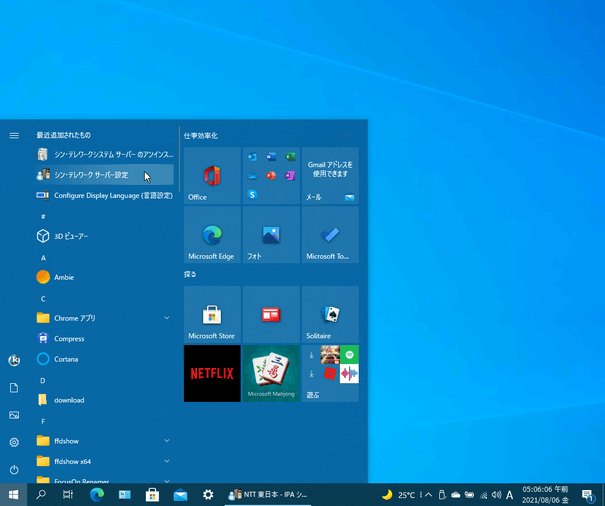Open Microsoft Mahjong tile
Viewport: 605px width, 506px height.
coord(271,374)
